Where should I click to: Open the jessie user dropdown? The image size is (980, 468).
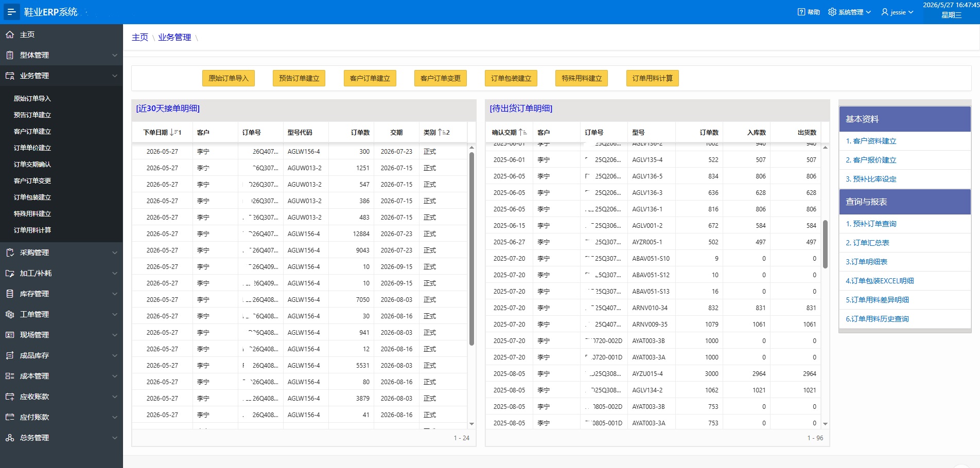(x=897, y=12)
